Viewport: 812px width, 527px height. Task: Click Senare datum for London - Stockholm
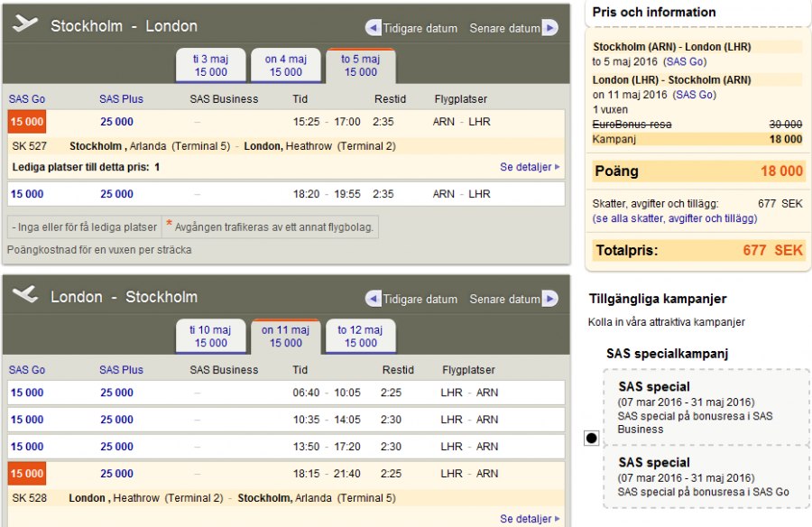[x=505, y=299]
